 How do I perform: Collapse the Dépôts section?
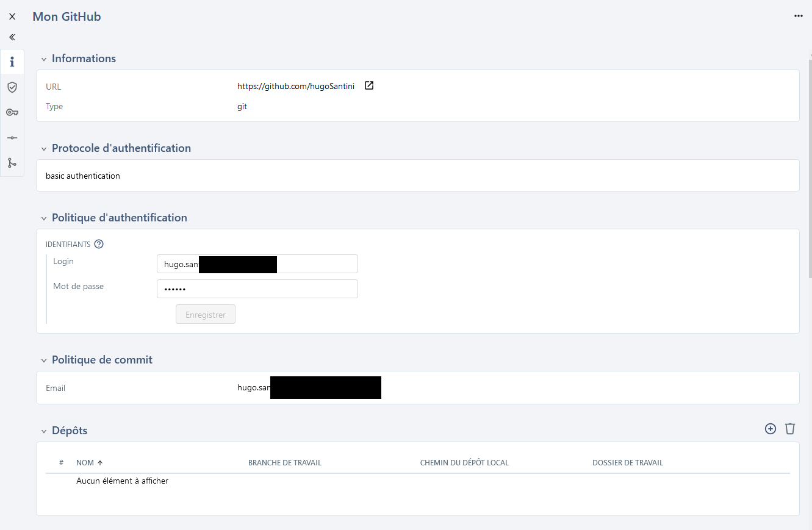[44, 431]
